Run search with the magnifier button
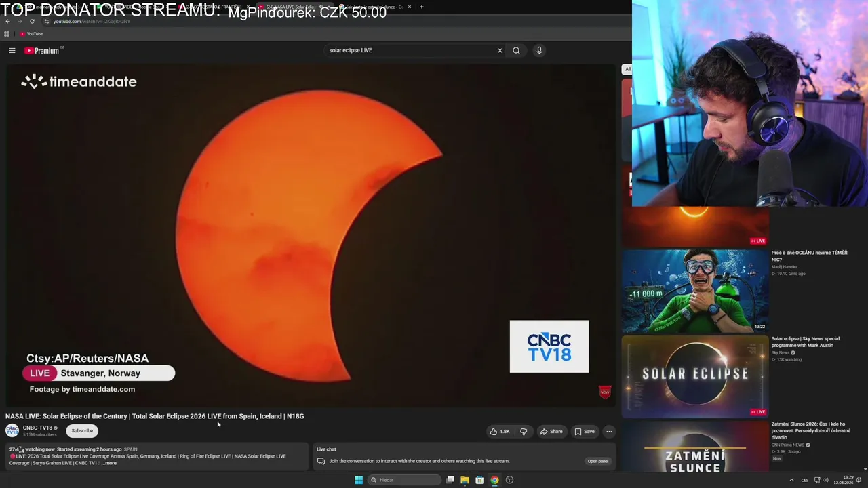Screen dimensions: 868x488 point(516,50)
